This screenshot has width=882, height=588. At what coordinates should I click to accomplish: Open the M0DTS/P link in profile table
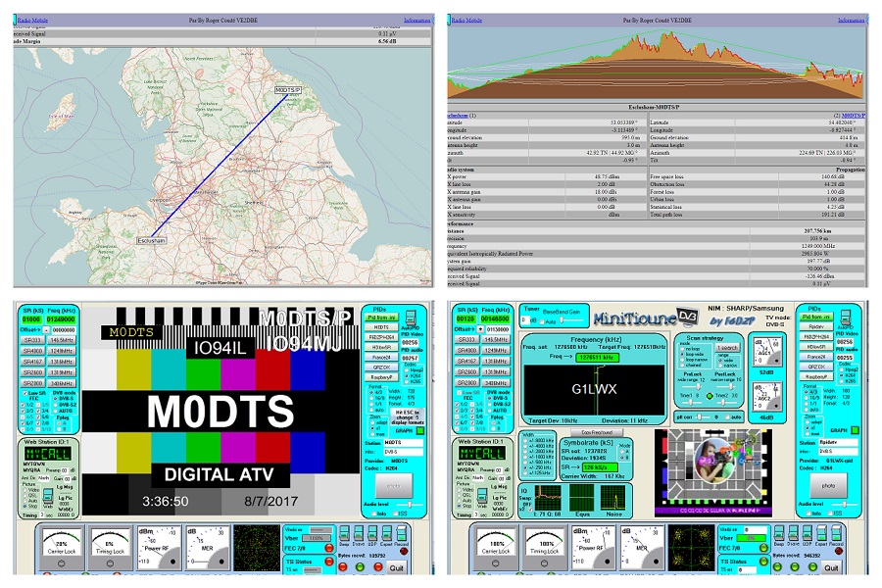tap(854, 116)
